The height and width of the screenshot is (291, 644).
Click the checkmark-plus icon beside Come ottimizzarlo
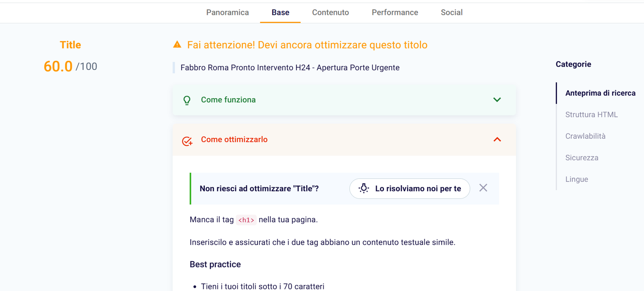187,141
